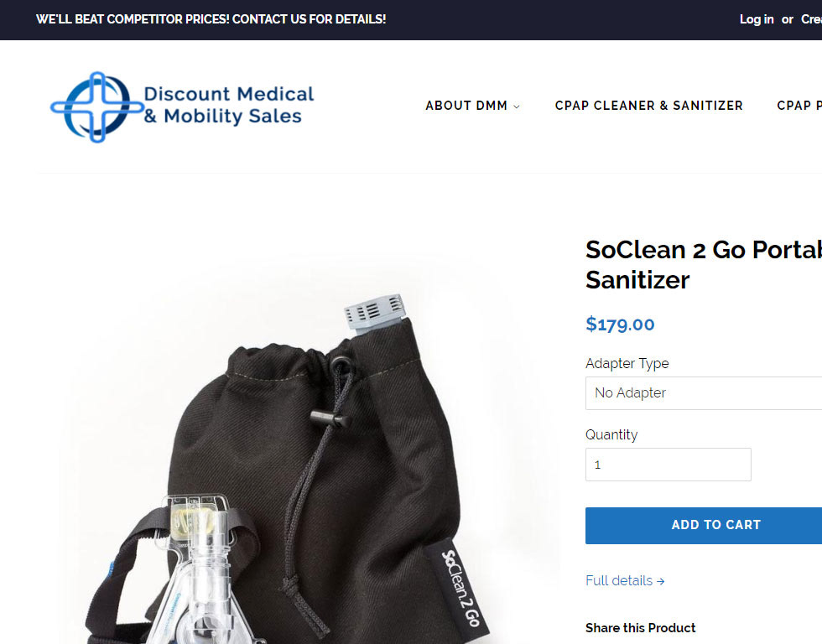Click the Discount Medical cross logo icon
The height and width of the screenshot is (644, 822).
(97, 106)
